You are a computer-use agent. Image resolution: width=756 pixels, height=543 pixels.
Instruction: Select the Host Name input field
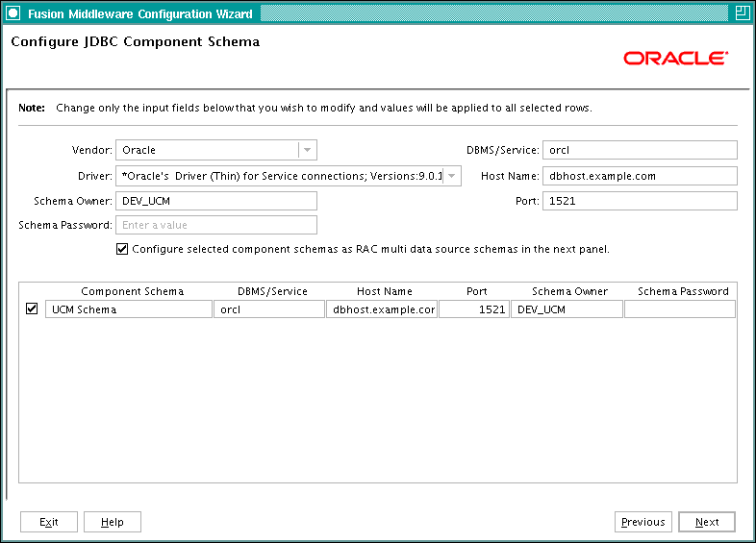[640, 176]
